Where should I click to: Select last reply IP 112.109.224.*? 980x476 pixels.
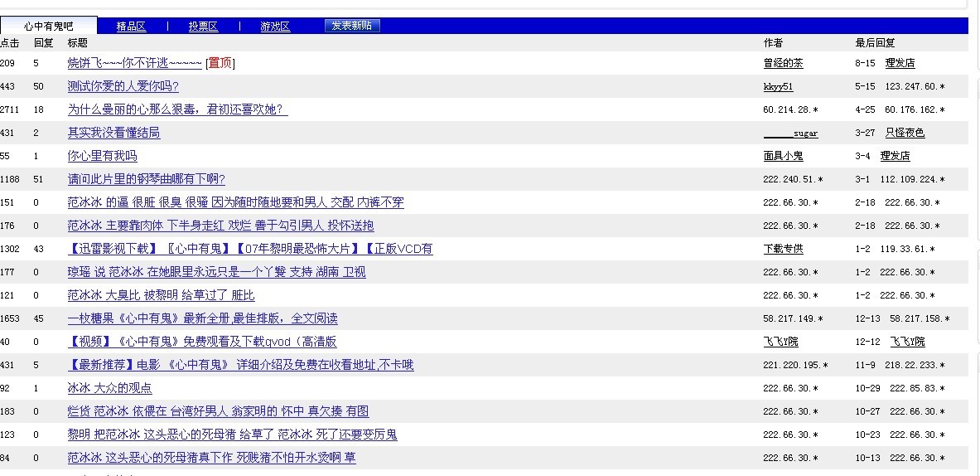tap(913, 179)
